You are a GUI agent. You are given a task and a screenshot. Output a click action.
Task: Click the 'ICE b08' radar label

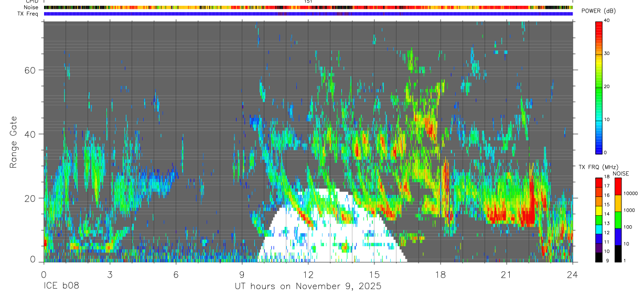pyautogui.click(x=61, y=287)
